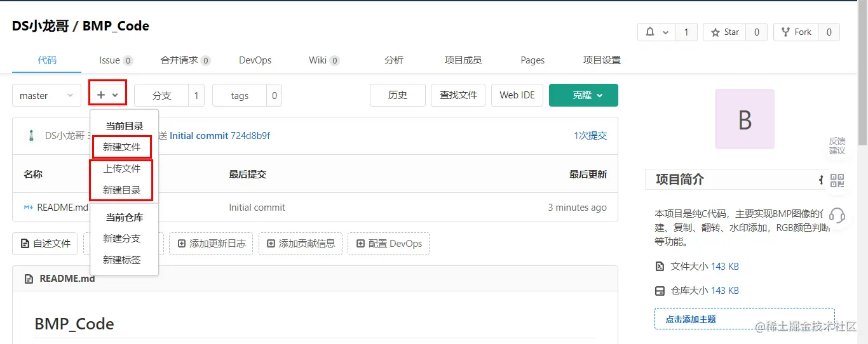
Task: Click the 分支 button
Action: 162,95
